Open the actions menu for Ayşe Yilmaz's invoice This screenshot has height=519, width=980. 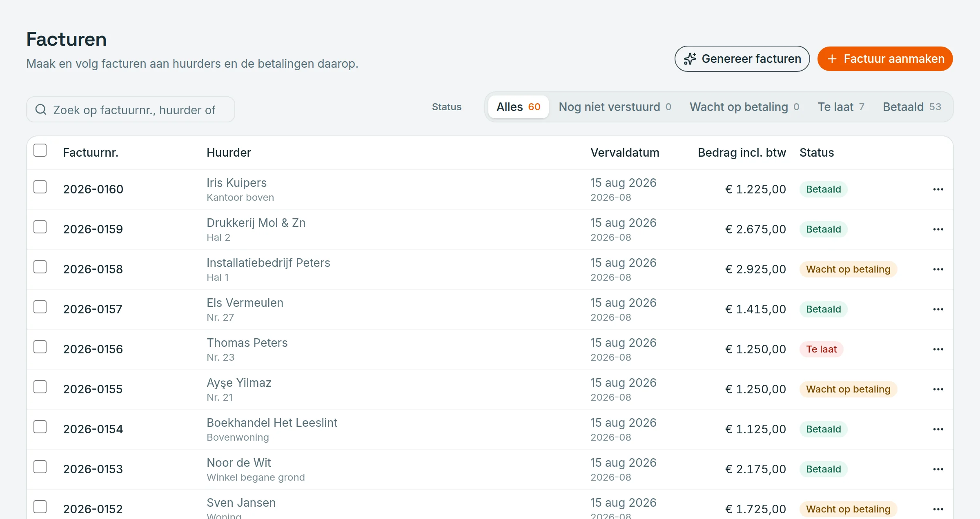tap(938, 389)
